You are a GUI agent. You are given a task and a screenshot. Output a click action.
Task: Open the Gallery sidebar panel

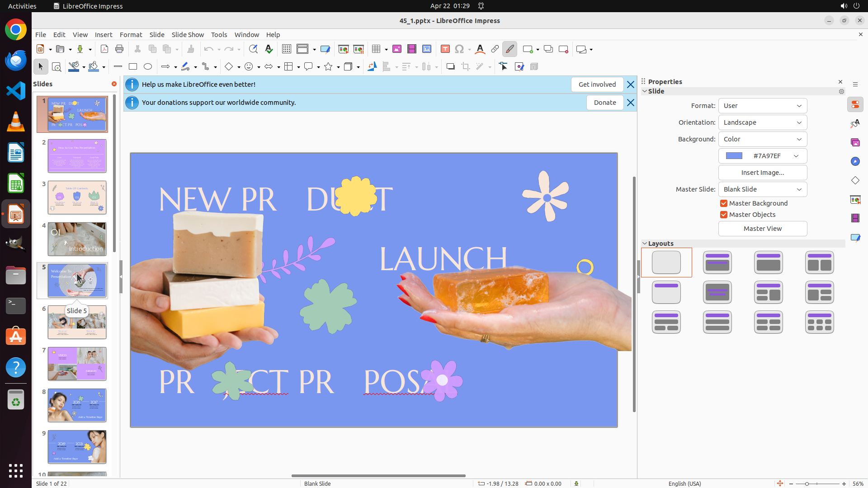[855, 143]
